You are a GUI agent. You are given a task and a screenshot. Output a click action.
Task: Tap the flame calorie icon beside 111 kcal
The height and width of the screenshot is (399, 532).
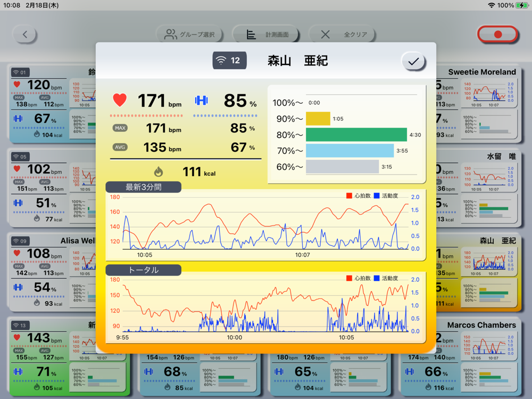tap(159, 172)
